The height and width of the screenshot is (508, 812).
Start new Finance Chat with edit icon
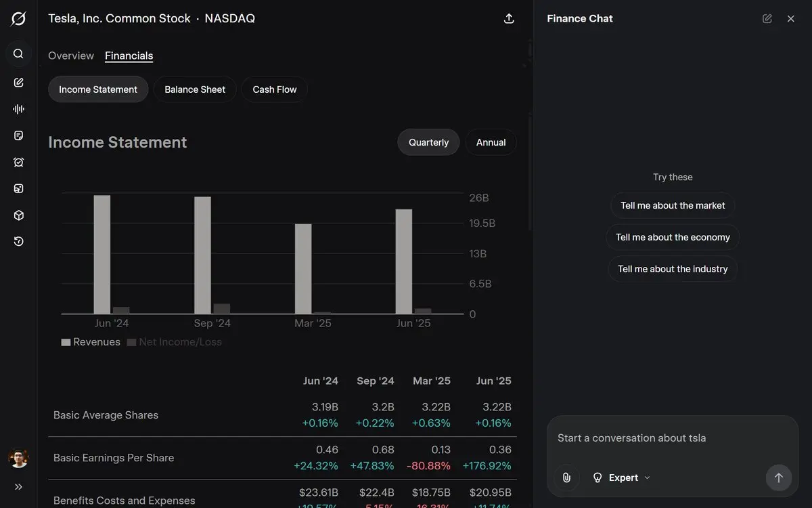coord(767,18)
